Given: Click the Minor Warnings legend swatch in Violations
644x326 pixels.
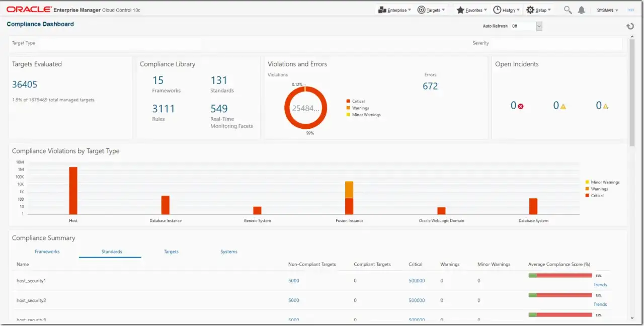Looking at the screenshot, I should 348,115.
